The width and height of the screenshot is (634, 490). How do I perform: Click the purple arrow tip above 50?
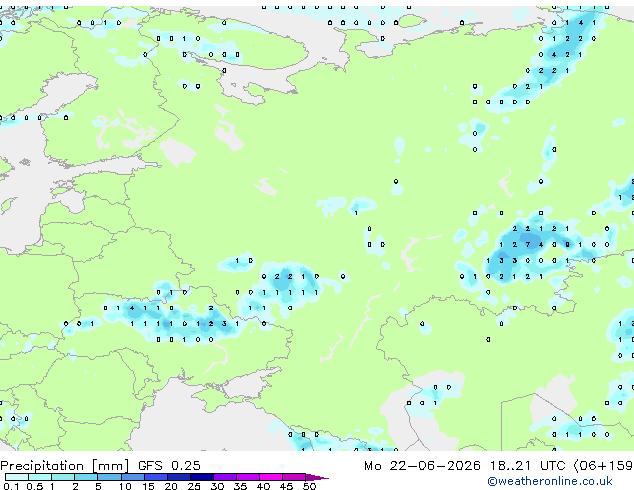point(317,477)
